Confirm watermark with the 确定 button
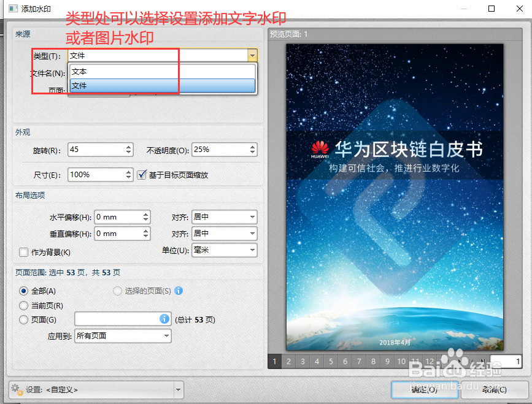This screenshot has height=404, width=532. pyautogui.click(x=424, y=390)
